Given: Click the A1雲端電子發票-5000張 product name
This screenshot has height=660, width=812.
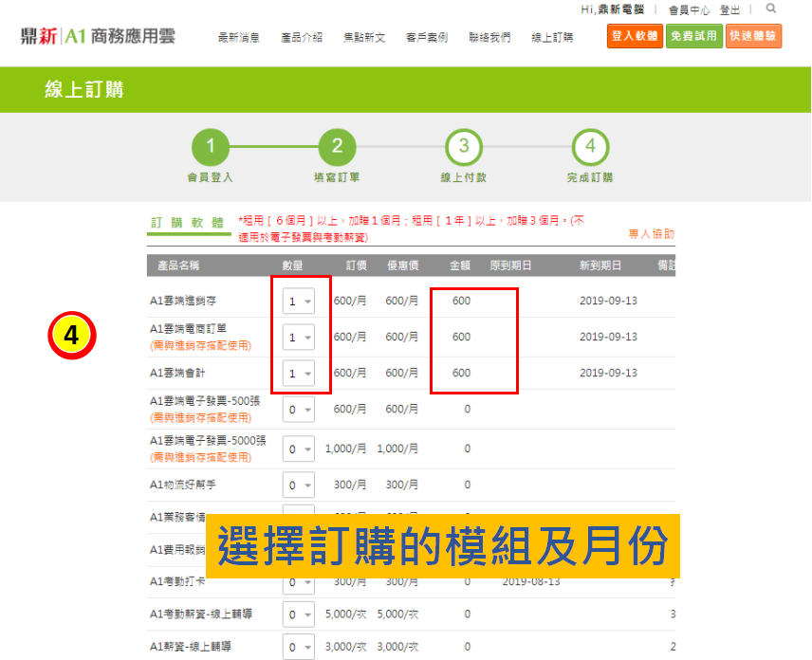Looking at the screenshot, I should 208,441.
